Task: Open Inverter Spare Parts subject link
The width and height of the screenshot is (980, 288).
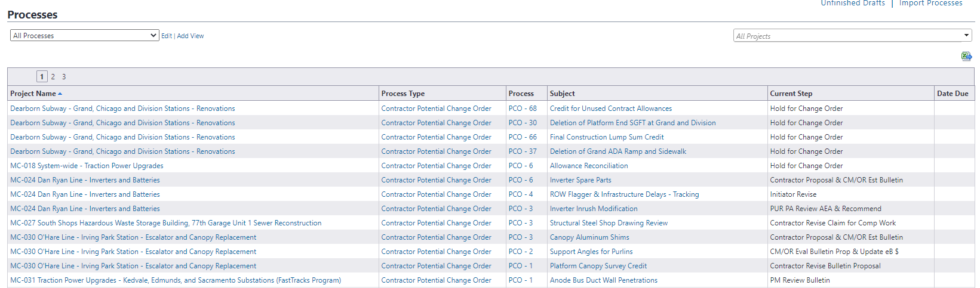Action: pyautogui.click(x=580, y=180)
